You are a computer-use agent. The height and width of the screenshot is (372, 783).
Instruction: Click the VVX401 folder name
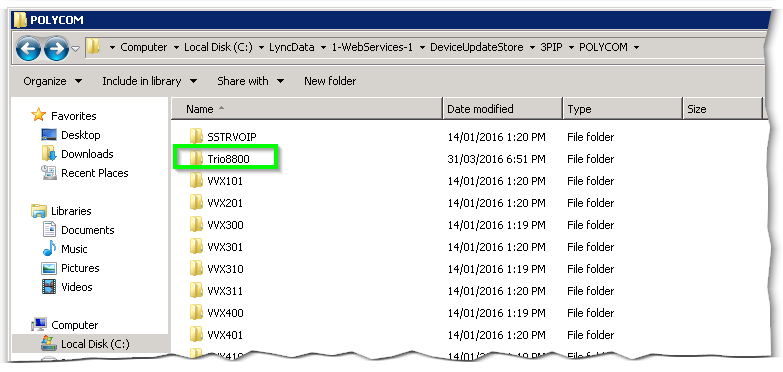pos(225,335)
